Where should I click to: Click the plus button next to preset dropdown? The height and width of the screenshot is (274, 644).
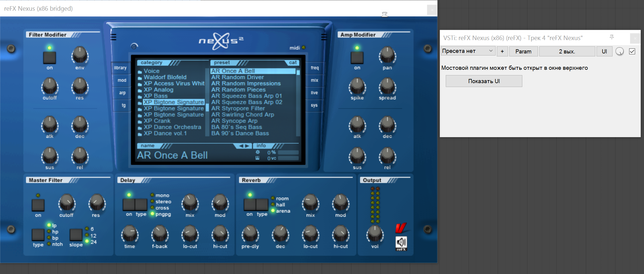[x=502, y=51]
